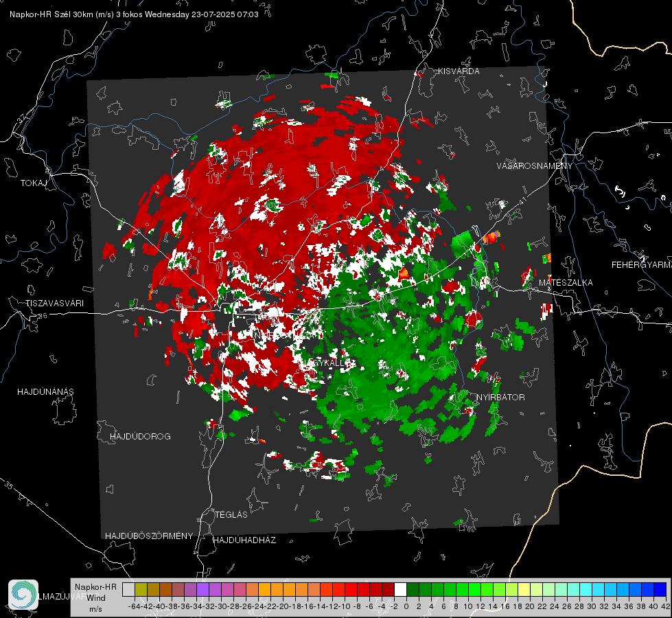This screenshot has width=672, height=618.
Task: Click road number 36 near Tiszavasvári
Action: tap(43, 316)
